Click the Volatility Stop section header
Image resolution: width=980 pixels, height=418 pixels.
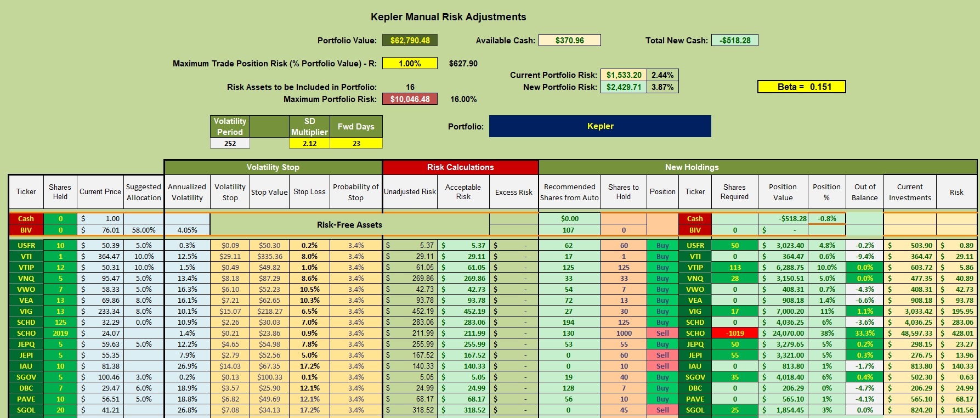(x=273, y=167)
